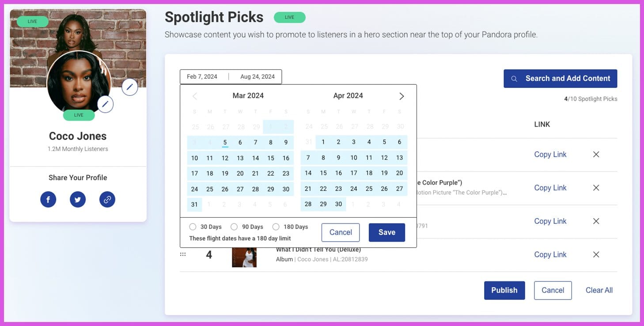Select the 90 Days flight option
Image resolution: width=644 pixels, height=326 pixels.
click(x=234, y=226)
